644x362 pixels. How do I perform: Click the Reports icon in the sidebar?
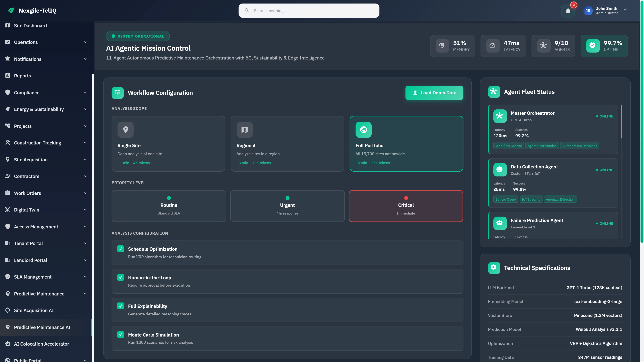click(8, 76)
